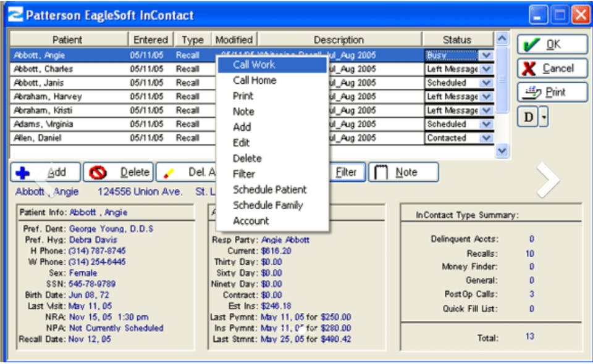
Task: Sort by the Patient column header
Action: coord(69,39)
